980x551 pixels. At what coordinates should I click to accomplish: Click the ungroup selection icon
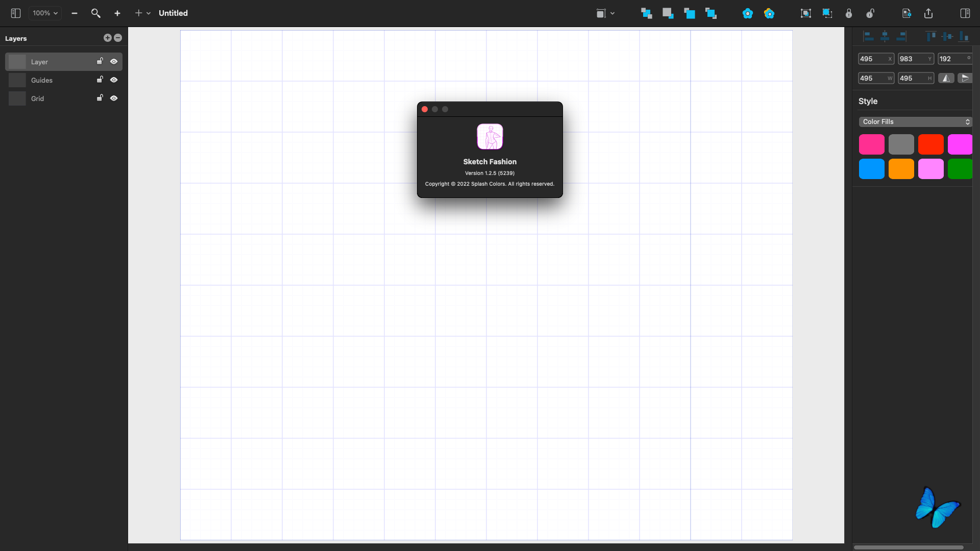click(x=827, y=13)
